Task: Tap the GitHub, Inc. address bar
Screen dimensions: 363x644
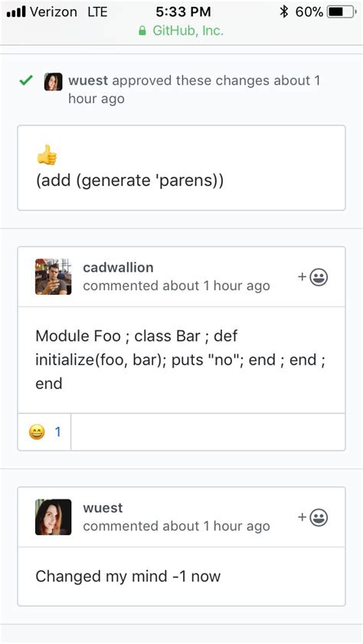Action: click(x=181, y=31)
